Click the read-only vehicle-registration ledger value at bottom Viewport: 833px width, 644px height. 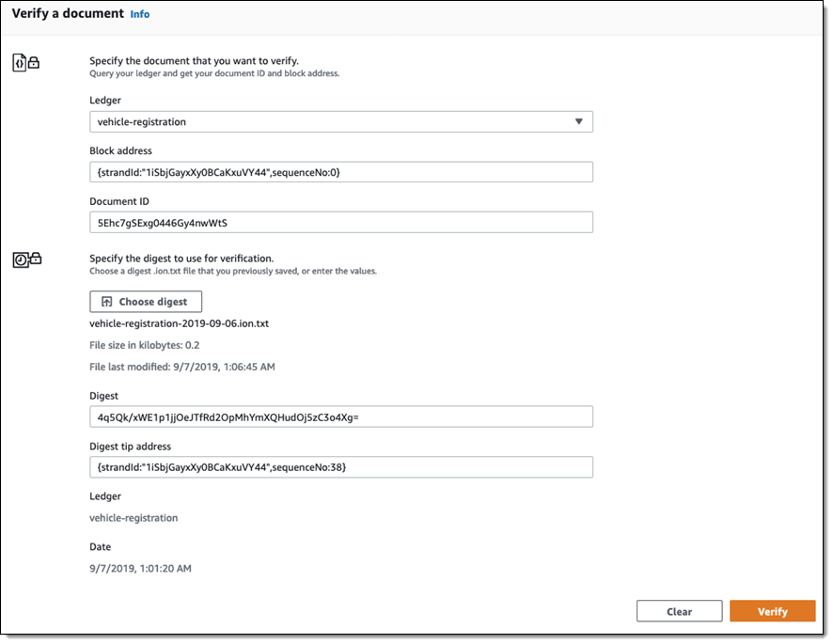(134, 518)
